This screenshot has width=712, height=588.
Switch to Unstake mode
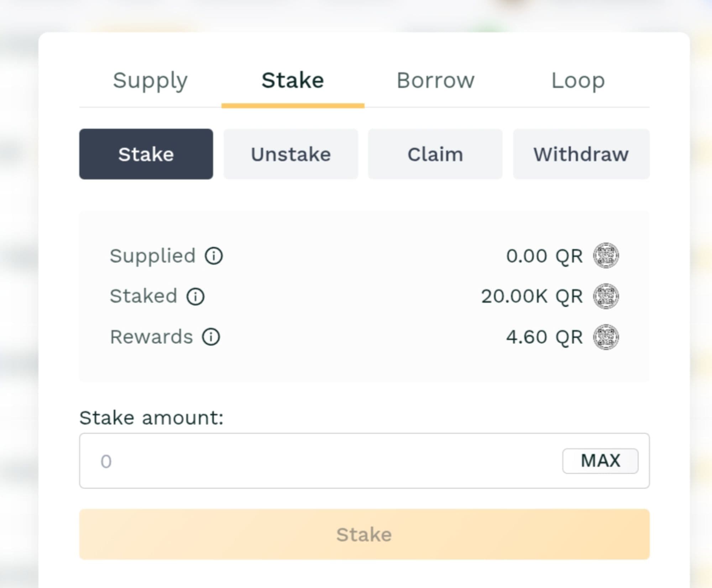tap(291, 154)
